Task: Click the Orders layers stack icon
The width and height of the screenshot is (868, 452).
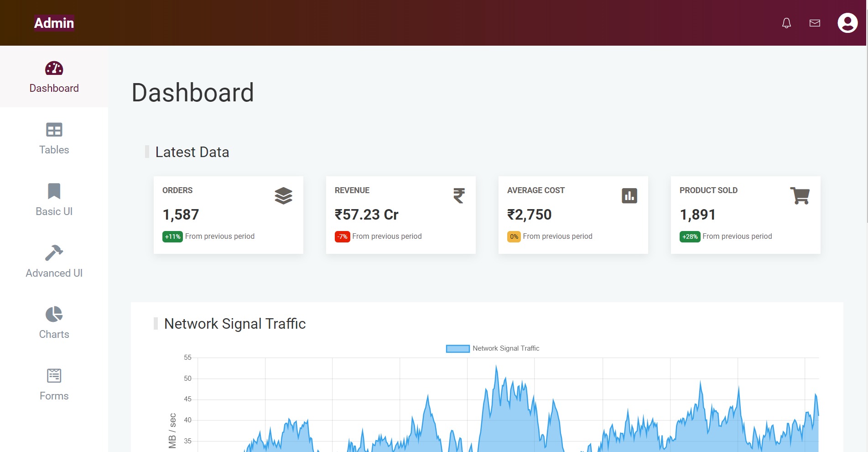Action: pos(283,196)
